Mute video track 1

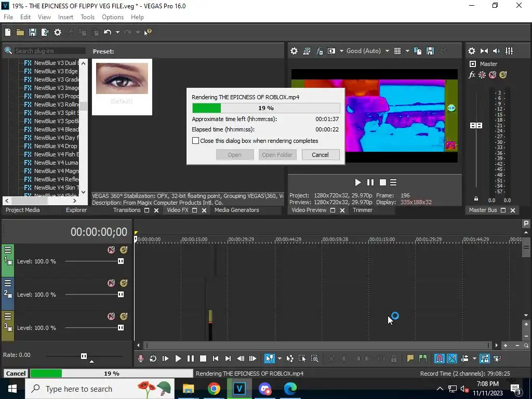[x=111, y=250]
